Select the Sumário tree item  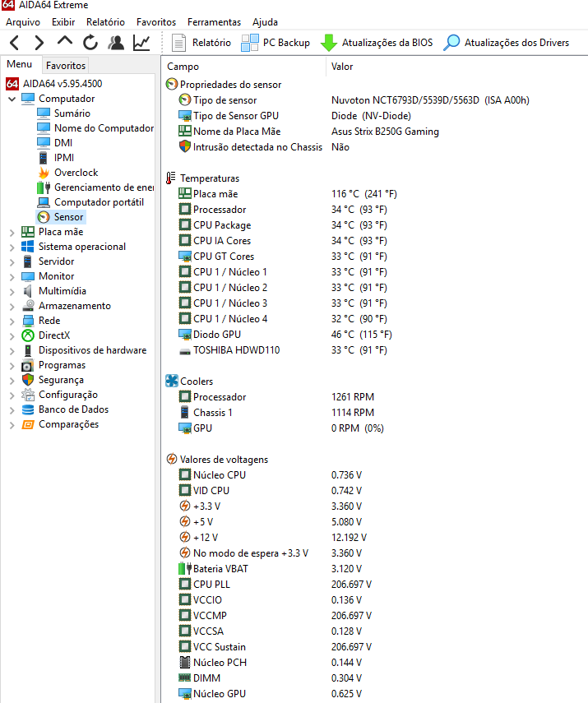(72, 113)
